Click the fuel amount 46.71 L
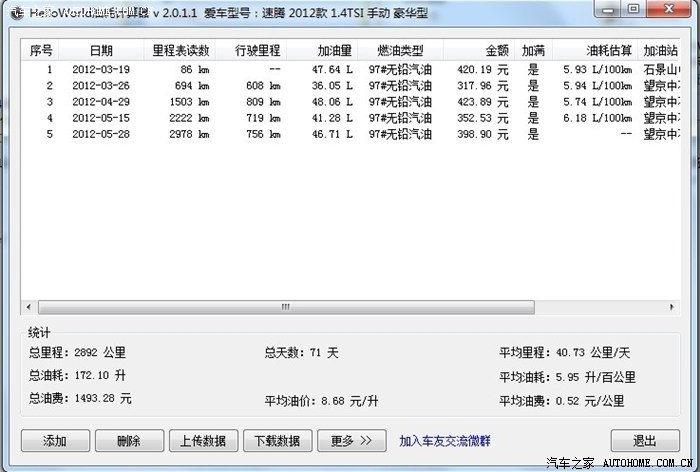 tap(332, 134)
